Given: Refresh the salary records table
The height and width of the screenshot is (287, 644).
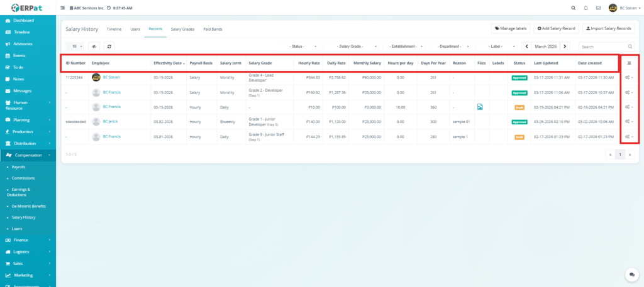Looking at the screenshot, I should click(109, 46).
